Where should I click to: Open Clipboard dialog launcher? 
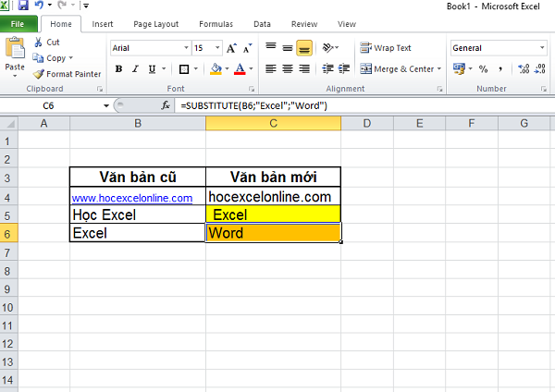click(100, 89)
